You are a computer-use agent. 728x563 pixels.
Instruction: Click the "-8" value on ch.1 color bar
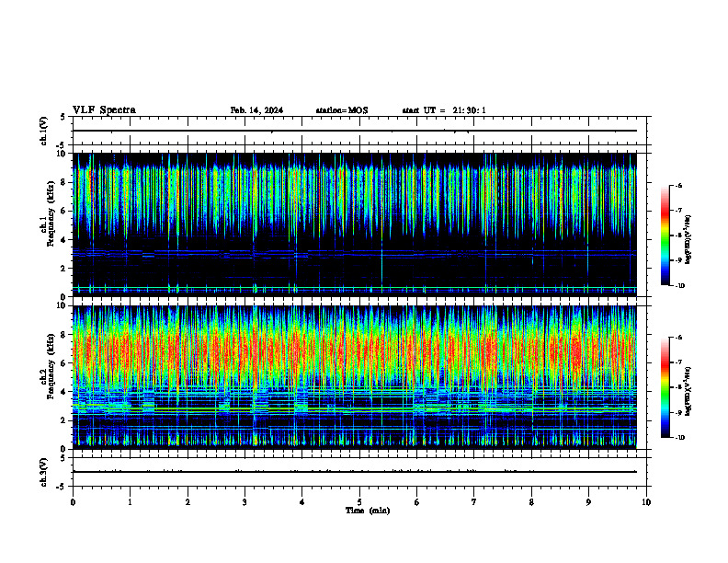(x=679, y=236)
